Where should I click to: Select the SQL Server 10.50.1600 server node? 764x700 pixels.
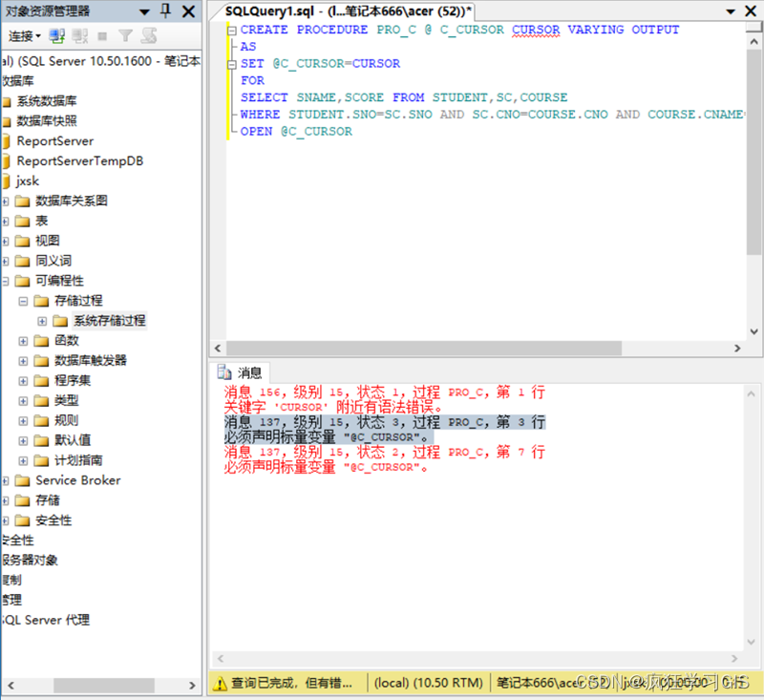click(101, 61)
